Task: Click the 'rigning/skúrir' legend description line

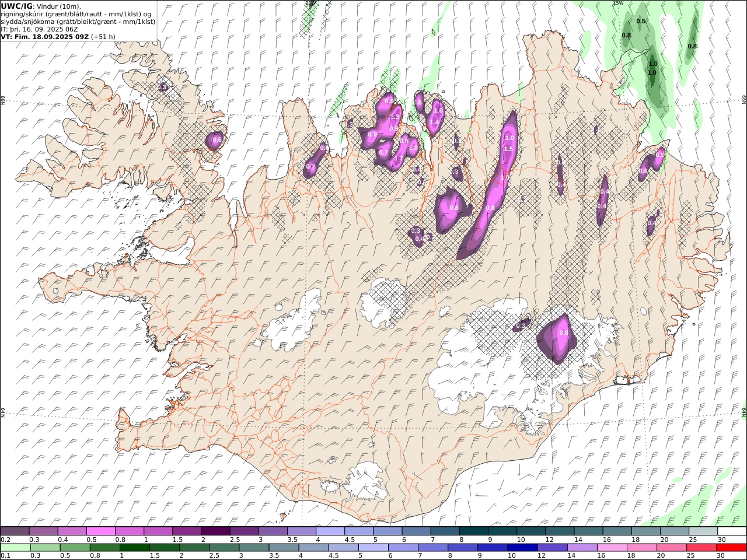Action: 76,14
